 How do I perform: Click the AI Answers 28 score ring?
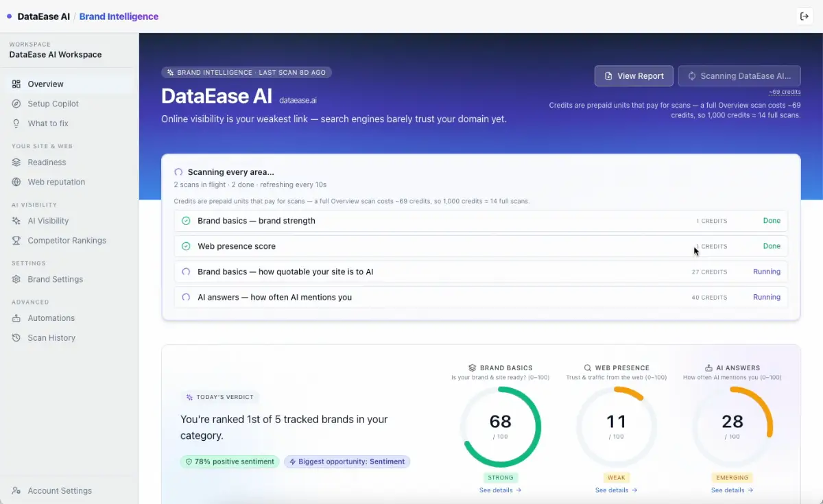coord(732,427)
